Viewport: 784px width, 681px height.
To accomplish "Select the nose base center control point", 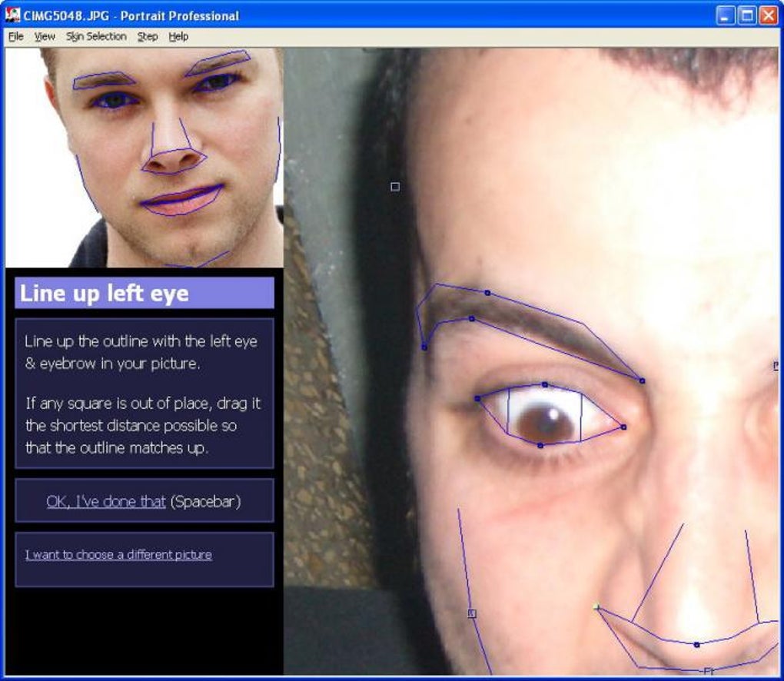I will coord(696,645).
